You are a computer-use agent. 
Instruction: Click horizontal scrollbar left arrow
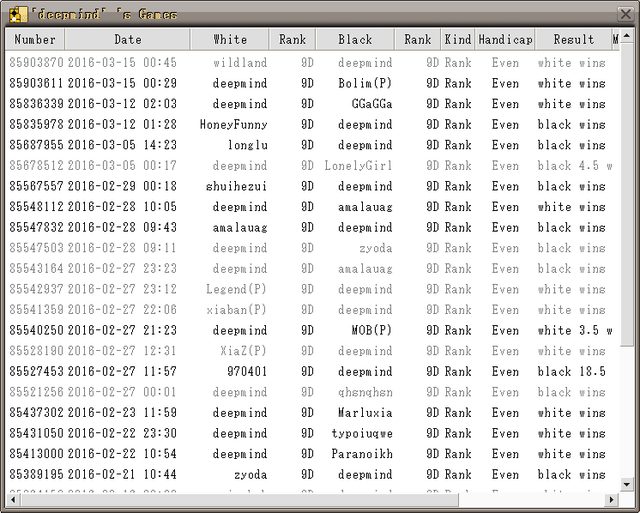pyautogui.click(x=13, y=500)
